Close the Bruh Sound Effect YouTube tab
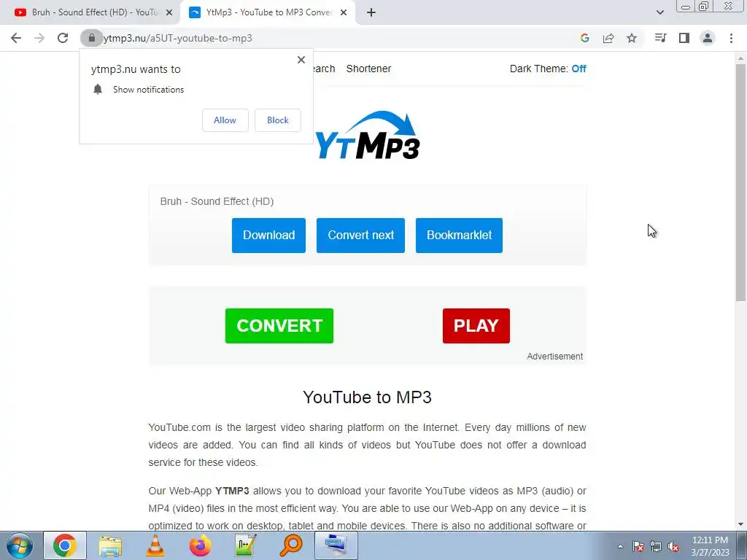This screenshot has width=747, height=560. pos(169,12)
